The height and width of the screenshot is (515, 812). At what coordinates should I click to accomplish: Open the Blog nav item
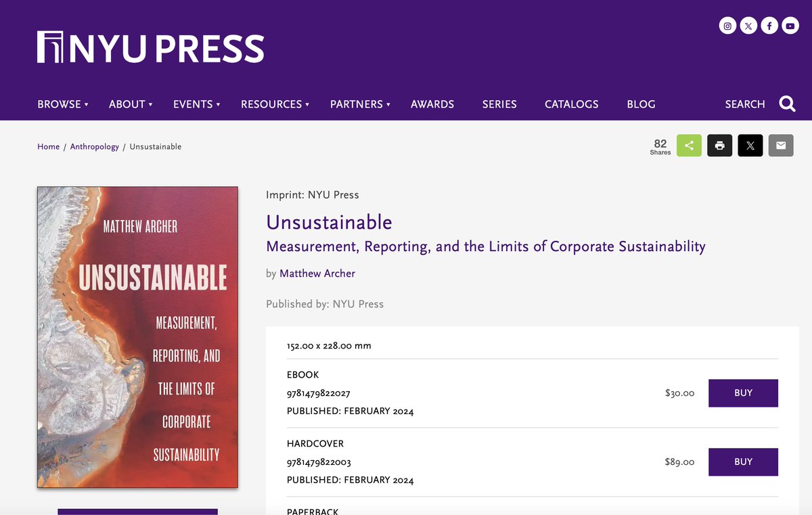pos(641,104)
